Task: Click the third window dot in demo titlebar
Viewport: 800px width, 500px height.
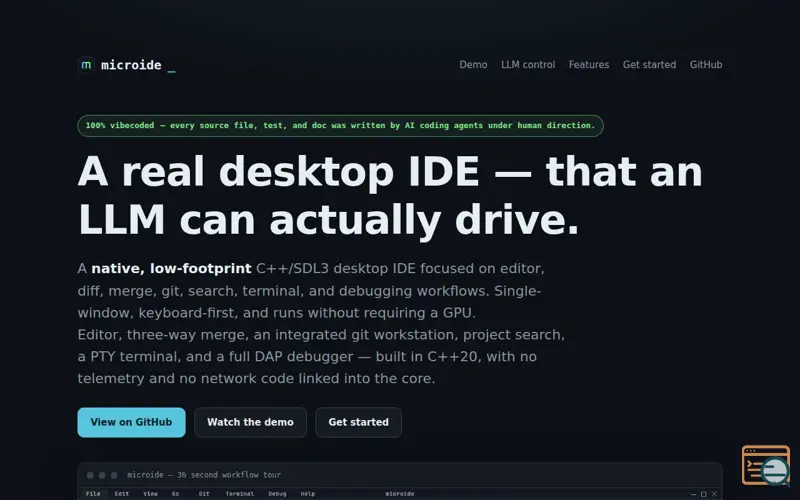Action: click(114, 475)
